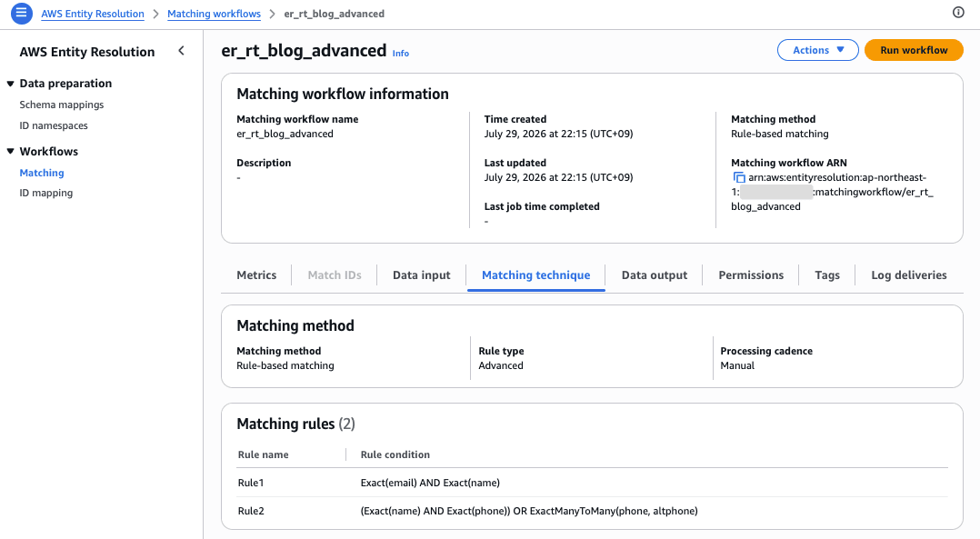Click the ARN text arn:aws:entityresolution:ap-northeast-
980x539 pixels.
coord(837,177)
